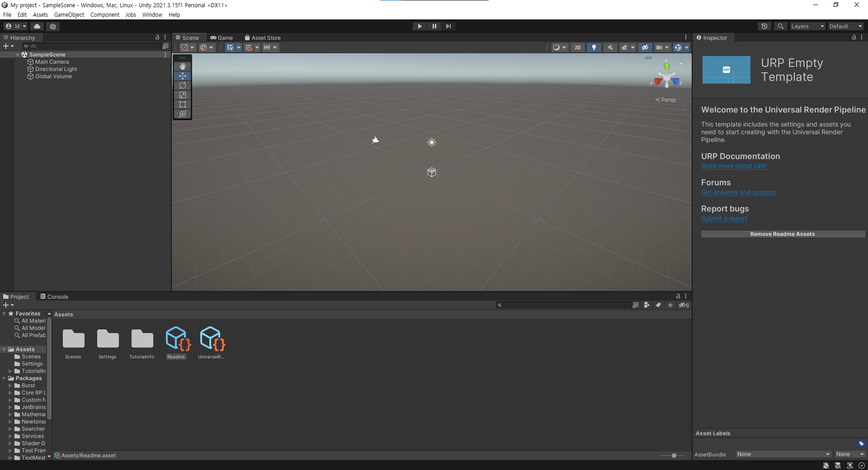The width and height of the screenshot is (868, 470).
Task: Click Read more about URP link
Action: [734, 166]
